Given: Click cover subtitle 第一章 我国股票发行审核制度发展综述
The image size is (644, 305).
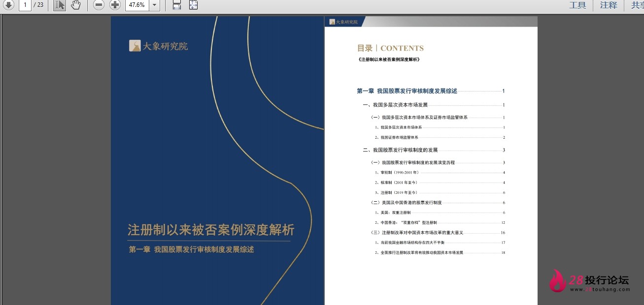Looking at the screenshot, I should click(x=192, y=249).
